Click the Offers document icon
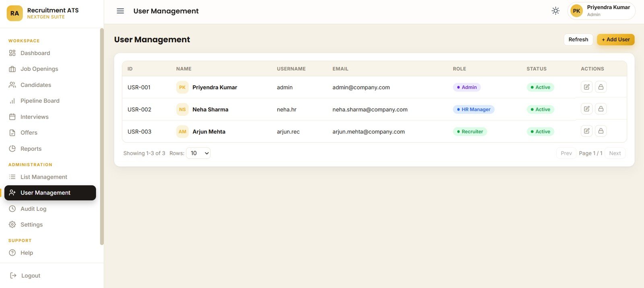644x288 pixels. point(12,133)
